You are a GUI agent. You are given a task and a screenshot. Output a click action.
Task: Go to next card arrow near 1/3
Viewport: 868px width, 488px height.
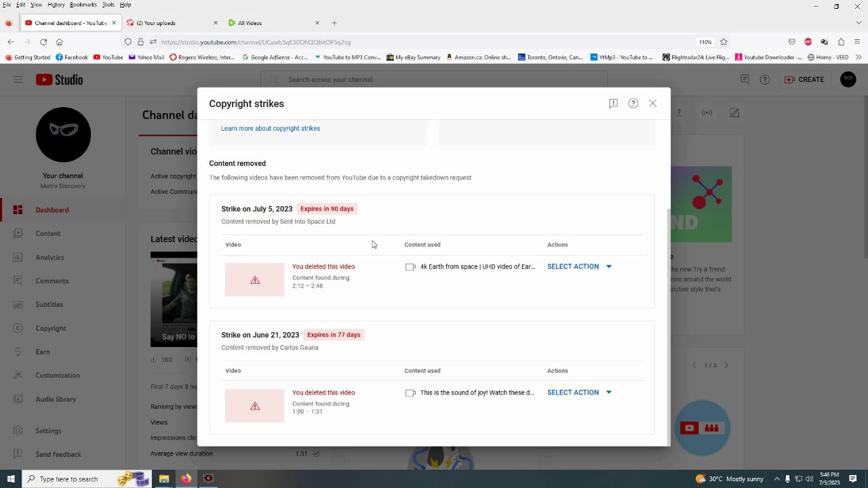[726, 365]
